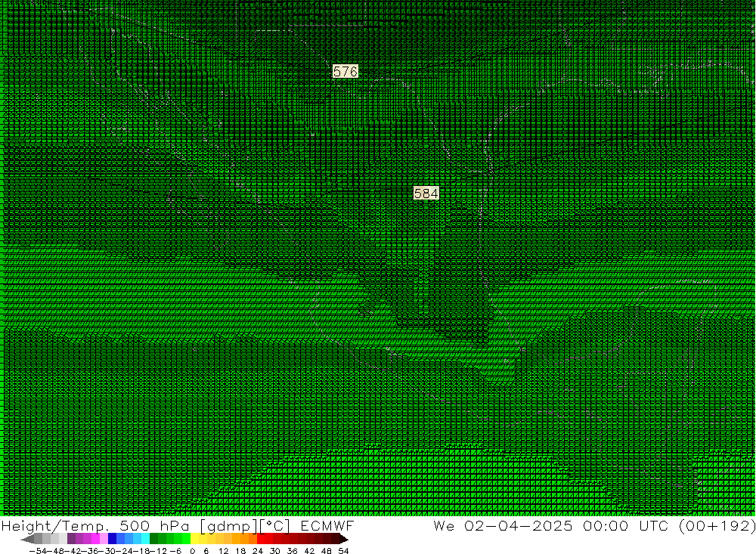Image resolution: width=756 pixels, height=554 pixels.
Task: Click the -6 legend scale value
Action: click(175, 551)
